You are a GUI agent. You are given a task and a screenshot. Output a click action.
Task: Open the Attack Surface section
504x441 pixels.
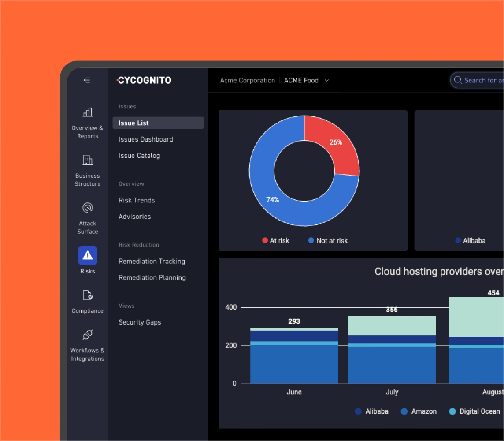(x=87, y=208)
